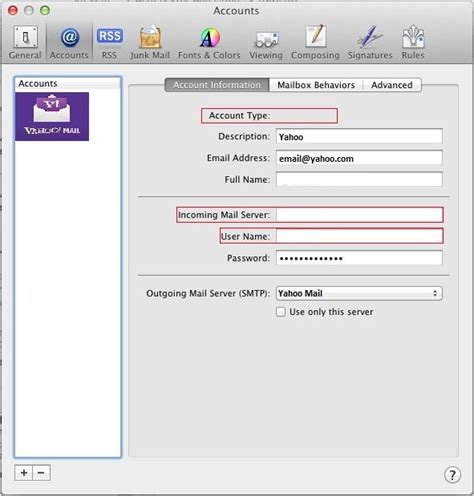
Task: Click the Accounts list header
Action: coord(67,83)
